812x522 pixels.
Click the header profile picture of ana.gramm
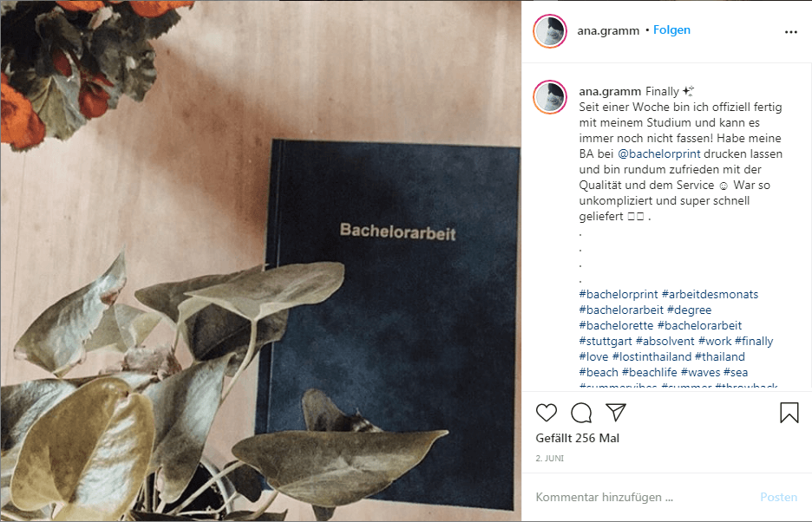[550, 31]
